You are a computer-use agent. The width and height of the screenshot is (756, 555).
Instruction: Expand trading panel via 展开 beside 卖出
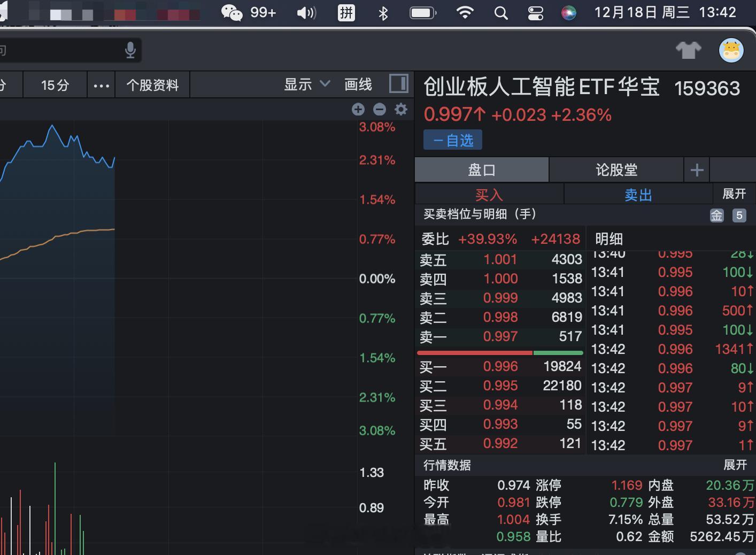coord(734,194)
